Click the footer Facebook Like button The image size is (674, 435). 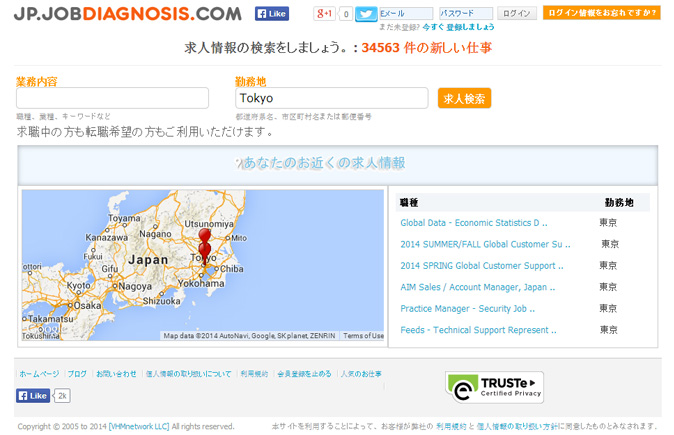coord(33,395)
